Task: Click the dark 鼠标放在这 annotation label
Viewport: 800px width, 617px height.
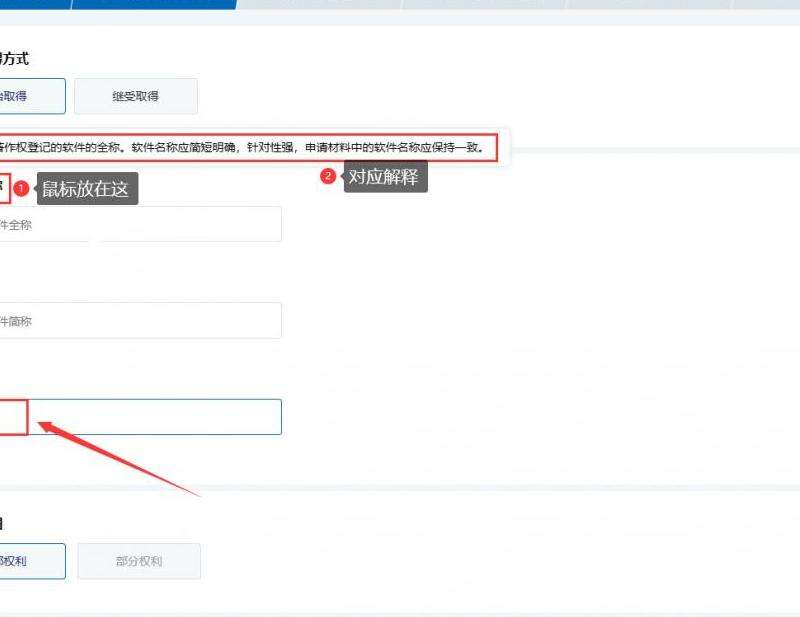Action: click(x=85, y=189)
